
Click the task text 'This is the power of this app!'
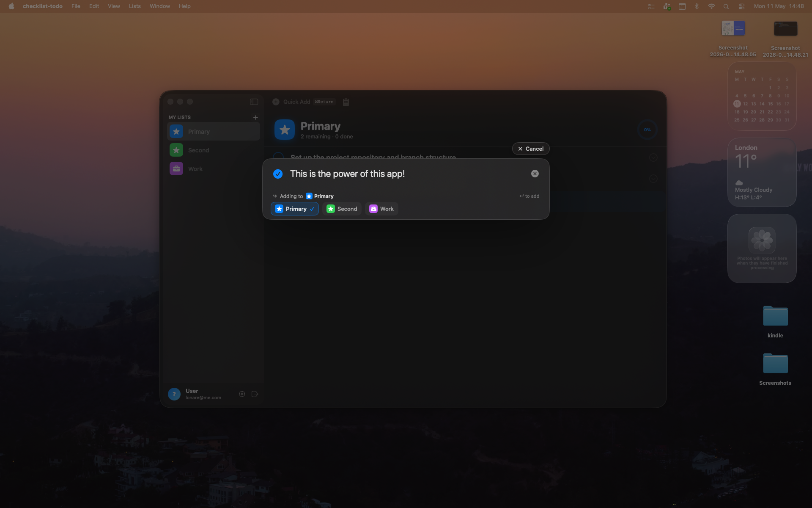[x=347, y=174]
